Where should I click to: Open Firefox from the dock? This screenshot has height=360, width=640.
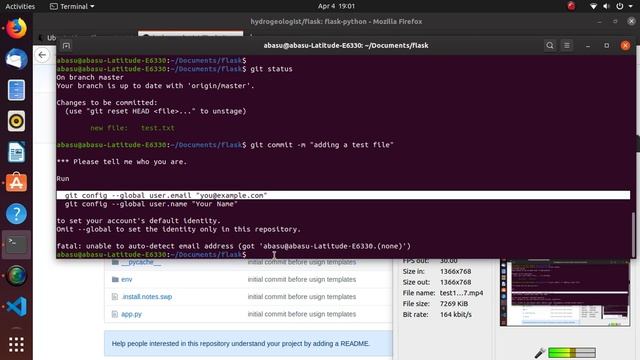click(16, 28)
